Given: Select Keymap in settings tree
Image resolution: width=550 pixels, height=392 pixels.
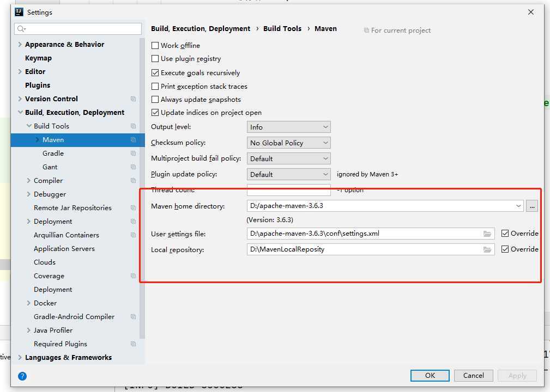Looking at the screenshot, I should click(38, 58).
